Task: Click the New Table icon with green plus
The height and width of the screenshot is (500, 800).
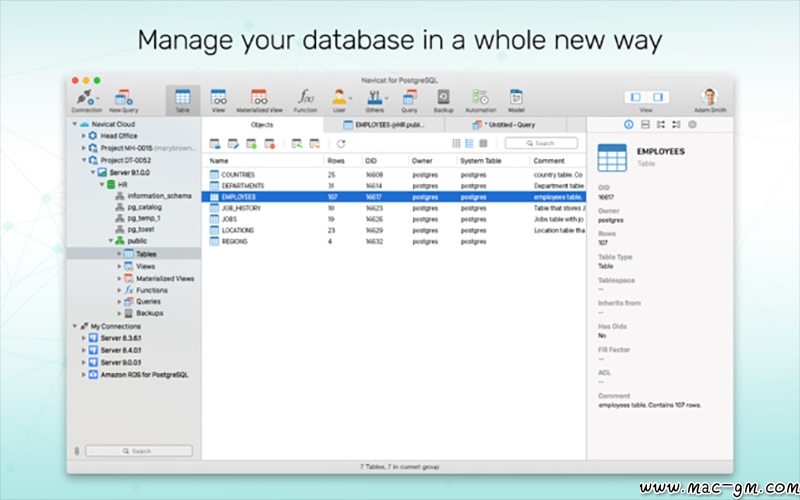Action: [x=252, y=144]
